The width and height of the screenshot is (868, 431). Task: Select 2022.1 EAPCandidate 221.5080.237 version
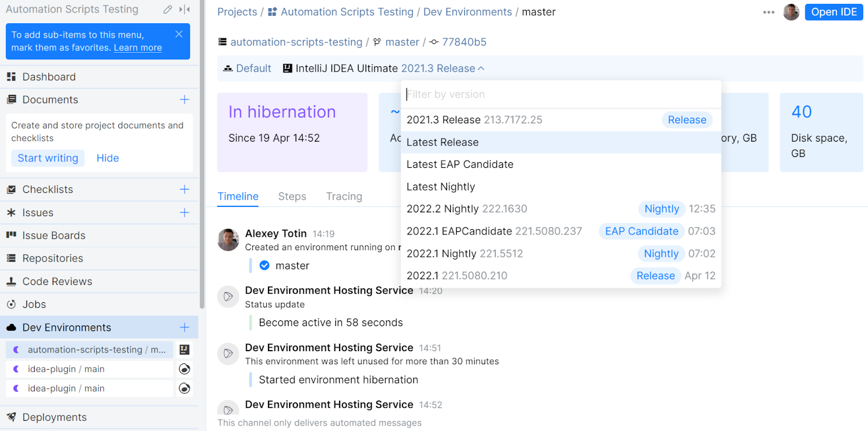coord(561,231)
